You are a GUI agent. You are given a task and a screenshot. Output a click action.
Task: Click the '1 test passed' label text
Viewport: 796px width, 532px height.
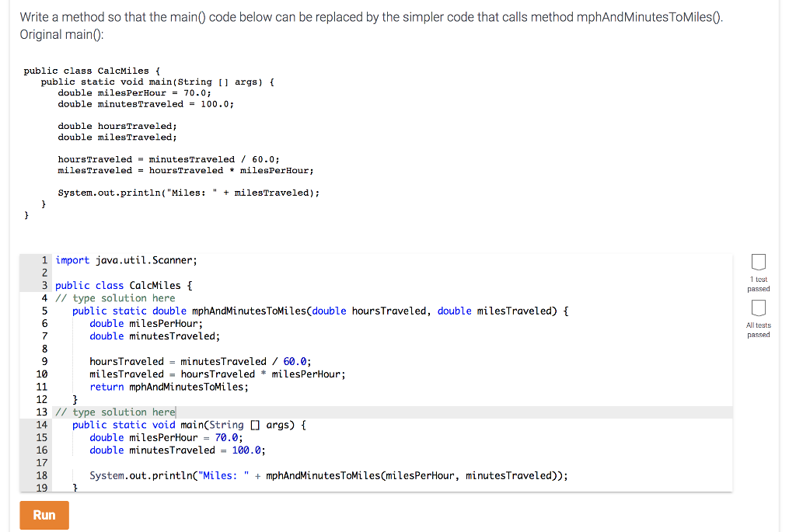[x=759, y=284]
